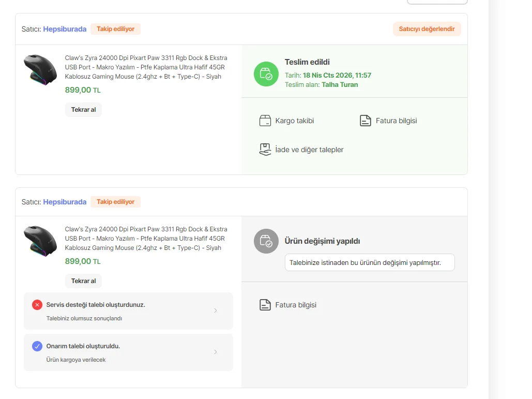The height and width of the screenshot is (399, 532).
Task: Toggle Takip ediliyor on the first seller
Action: point(115,29)
